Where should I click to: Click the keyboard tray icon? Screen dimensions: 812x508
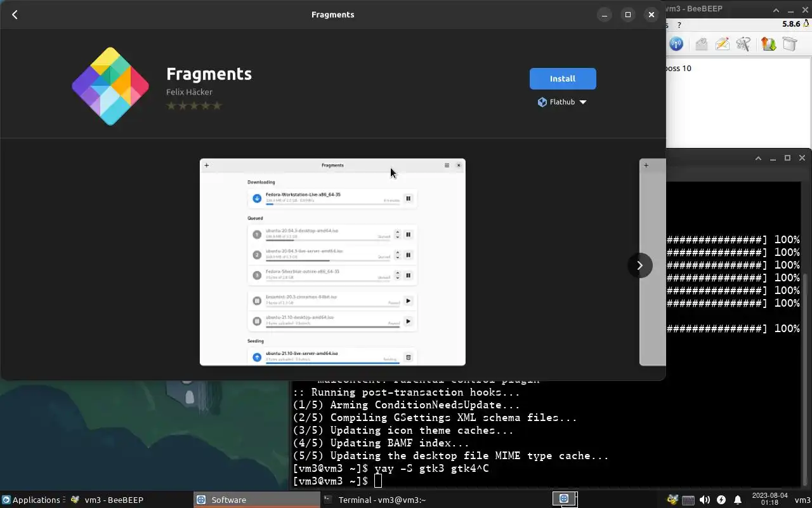[x=688, y=500]
